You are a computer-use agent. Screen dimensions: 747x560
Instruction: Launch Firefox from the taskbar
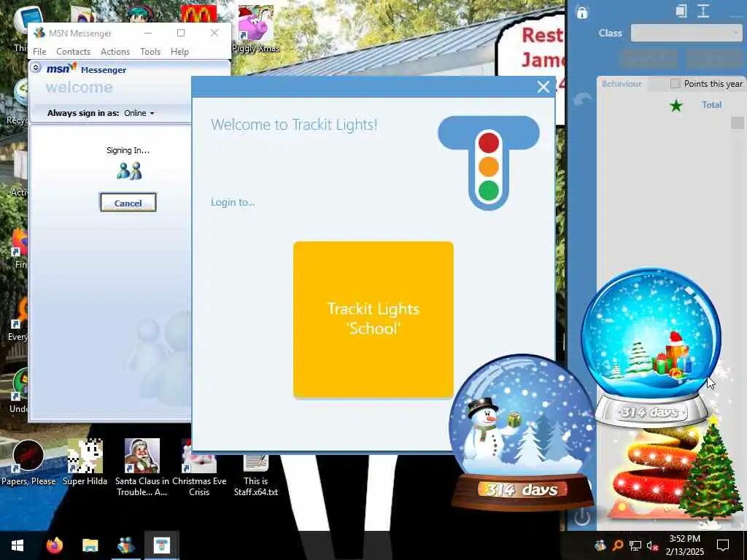point(54,545)
